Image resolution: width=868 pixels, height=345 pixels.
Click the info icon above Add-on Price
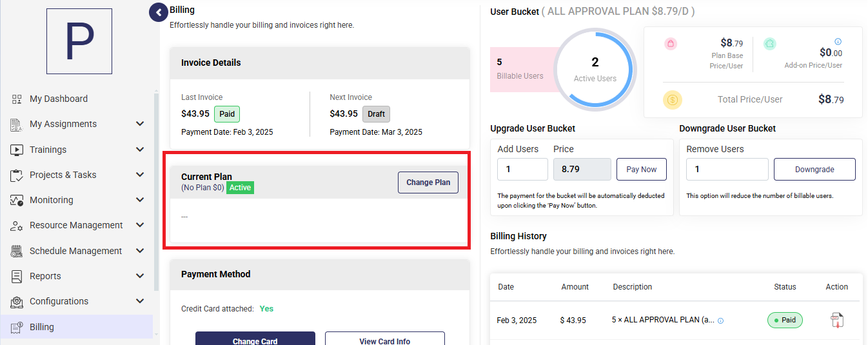[838, 41]
